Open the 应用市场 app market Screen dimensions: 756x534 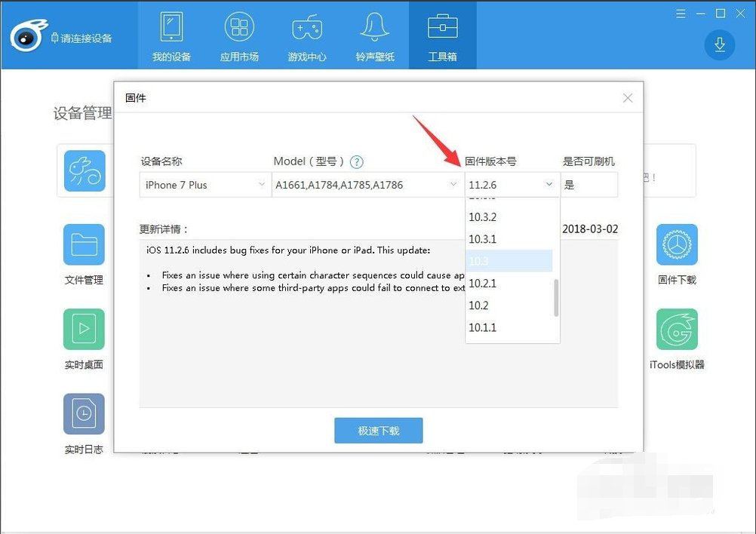[239, 35]
